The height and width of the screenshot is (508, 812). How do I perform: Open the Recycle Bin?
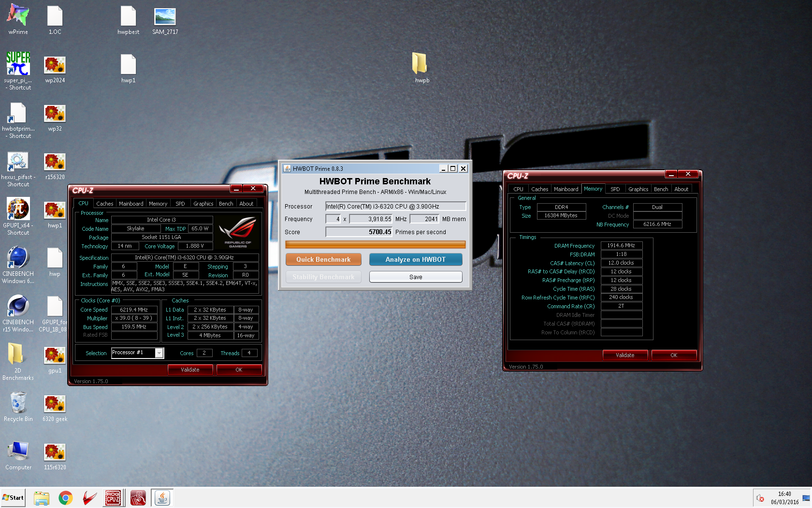pyautogui.click(x=18, y=406)
